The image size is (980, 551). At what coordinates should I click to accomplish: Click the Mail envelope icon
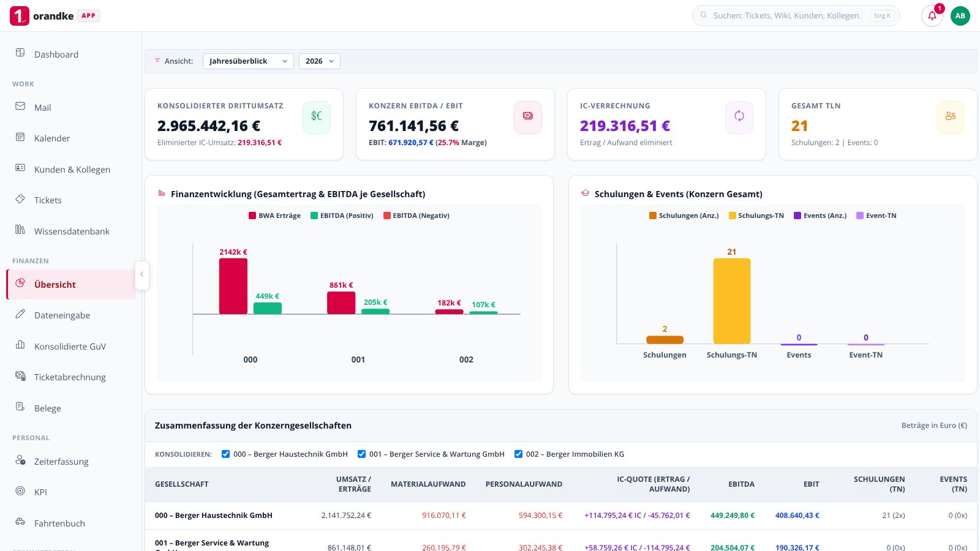20,107
